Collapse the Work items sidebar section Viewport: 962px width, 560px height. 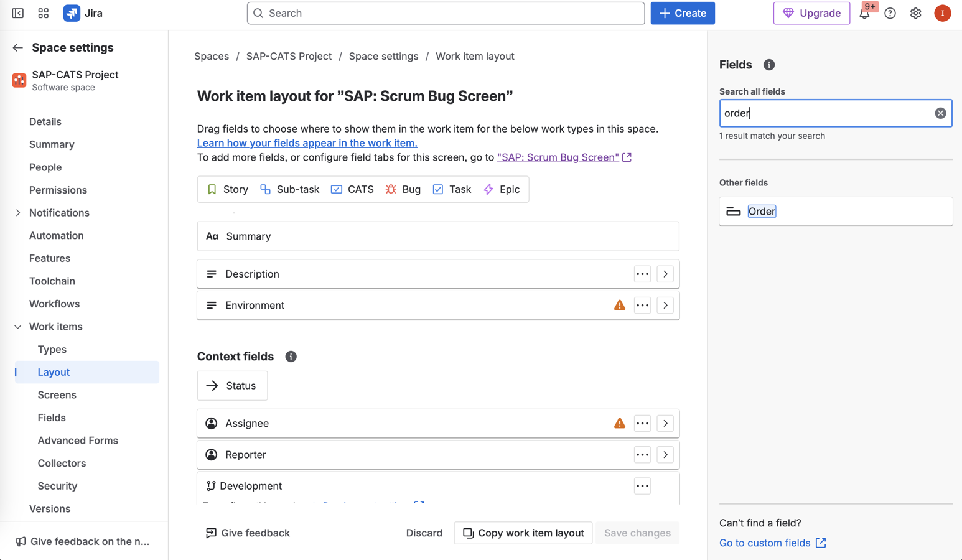tap(18, 327)
